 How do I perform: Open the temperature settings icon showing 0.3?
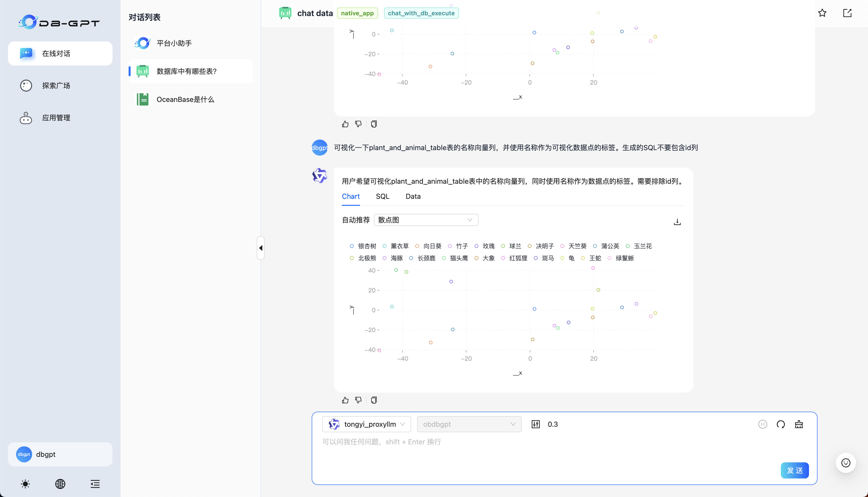coord(536,424)
